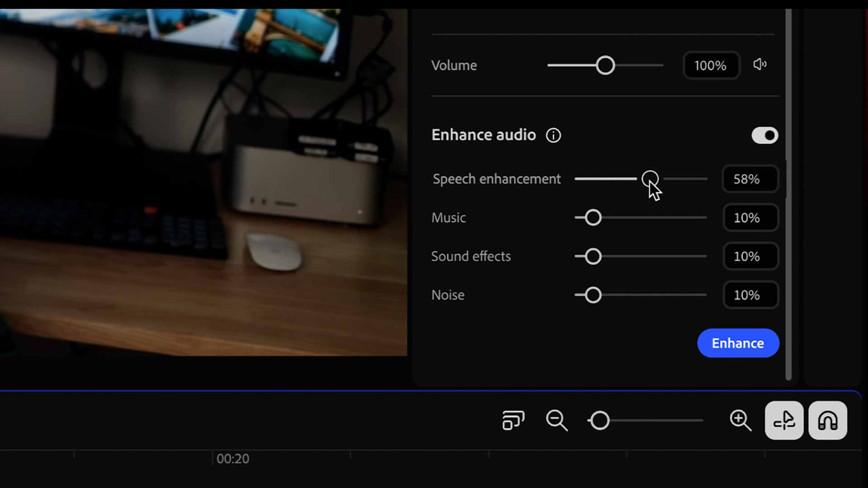Toggle timeline snapping magnet button
This screenshot has width=868, height=488.
pyautogui.click(x=828, y=420)
